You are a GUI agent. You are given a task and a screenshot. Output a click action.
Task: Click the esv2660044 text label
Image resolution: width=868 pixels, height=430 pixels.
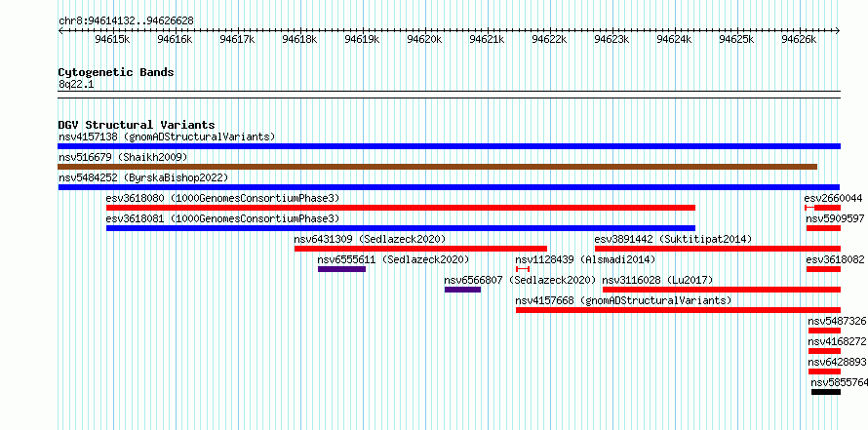click(833, 198)
